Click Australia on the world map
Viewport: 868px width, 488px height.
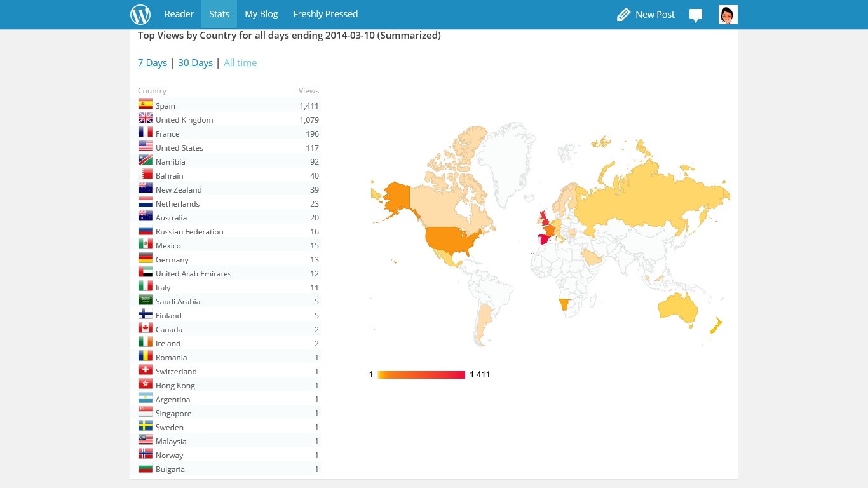[x=678, y=309]
